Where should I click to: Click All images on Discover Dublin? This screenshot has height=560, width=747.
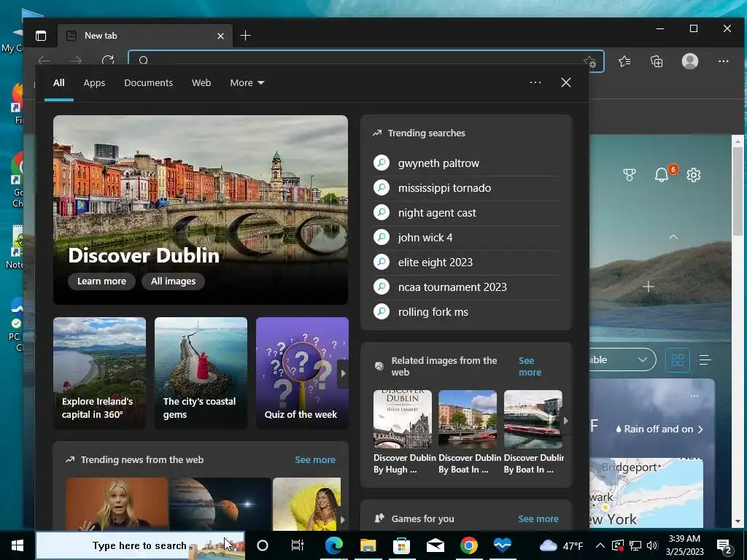174,281
